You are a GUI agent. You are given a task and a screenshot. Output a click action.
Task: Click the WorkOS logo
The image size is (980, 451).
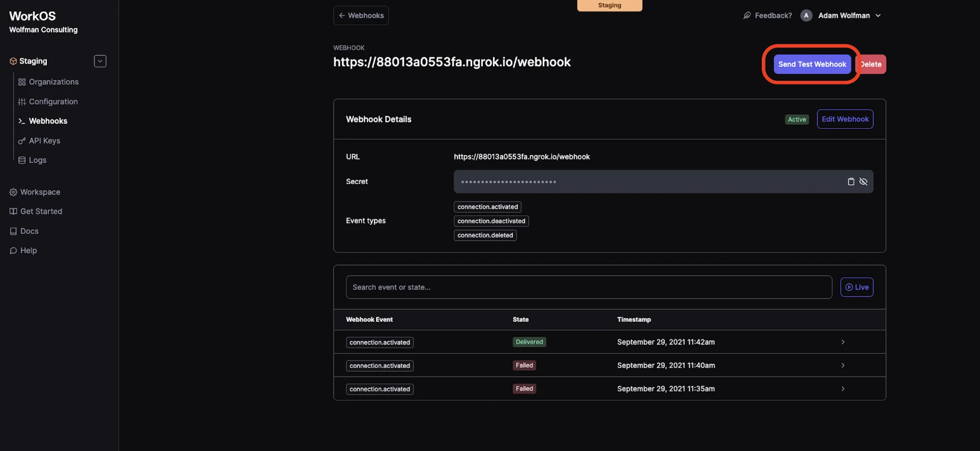tap(33, 16)
